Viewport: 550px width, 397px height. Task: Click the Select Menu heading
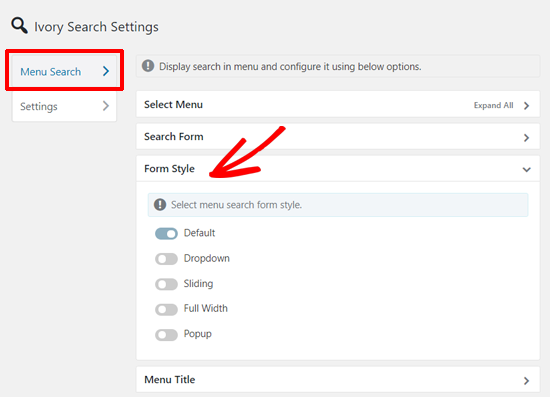(x=173, y=105)
